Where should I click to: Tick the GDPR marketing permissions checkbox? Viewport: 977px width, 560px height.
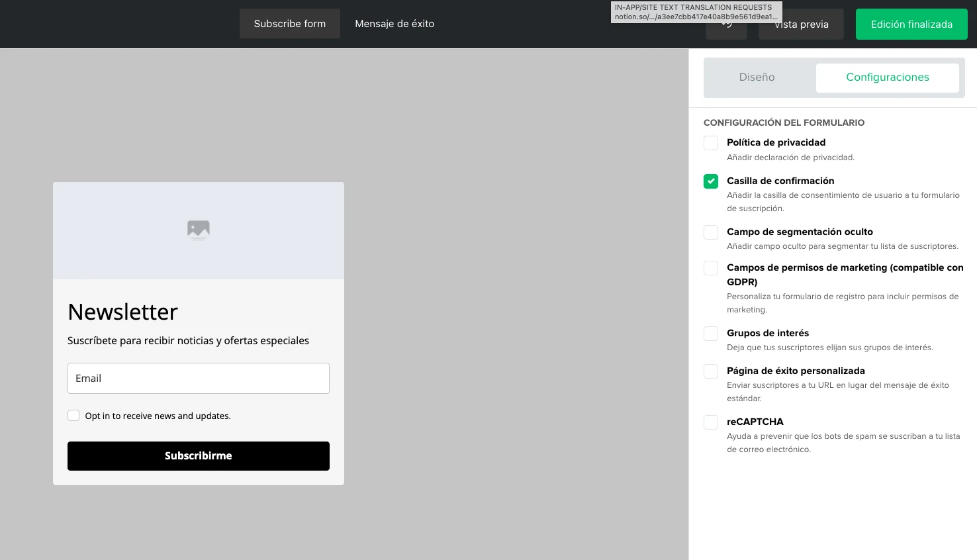click(x=711, y=268)
